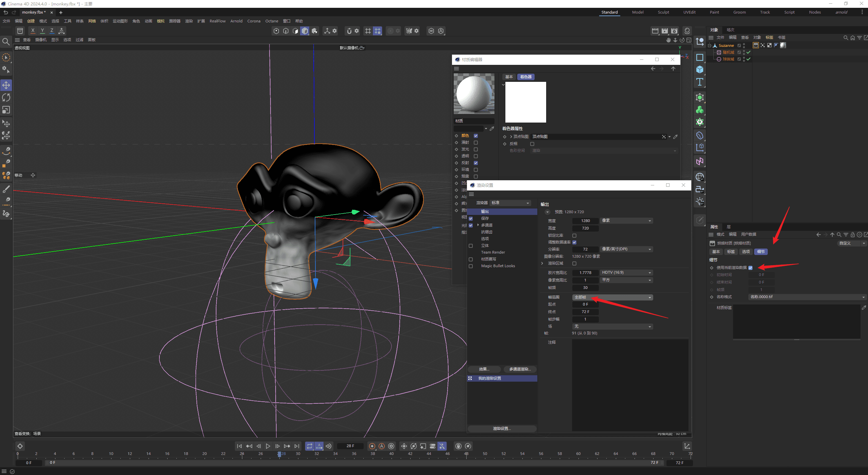Toggle the 保存 checkbox in Render Settings

pos(471,219)
